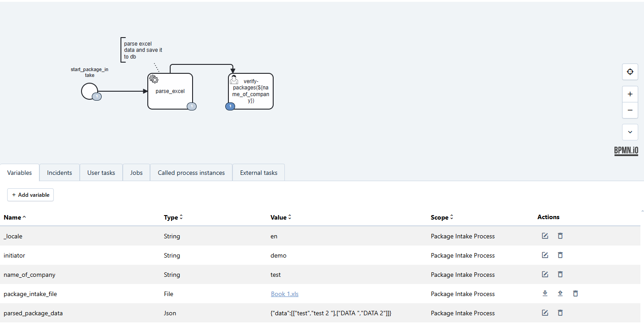Open the Book 1.xls file link
Image resolution: width=644 pixels, height=326 pixels.
pos(284,294)
